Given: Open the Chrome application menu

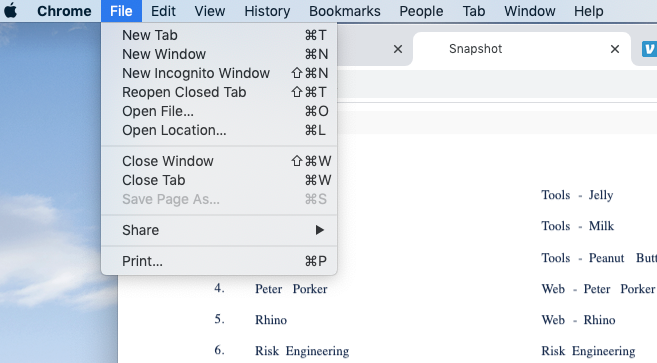Looking at the screenshot, I should click(x=64, y=11).
